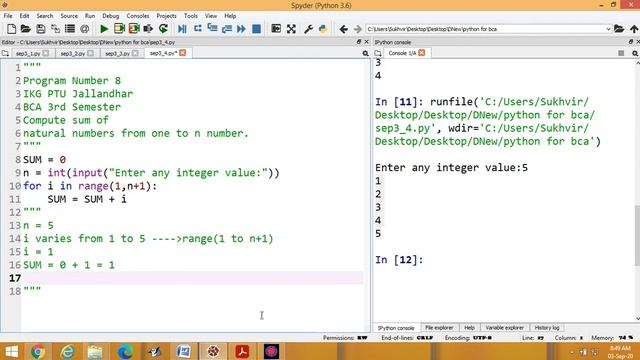Open Debug menu

[111, 16]
